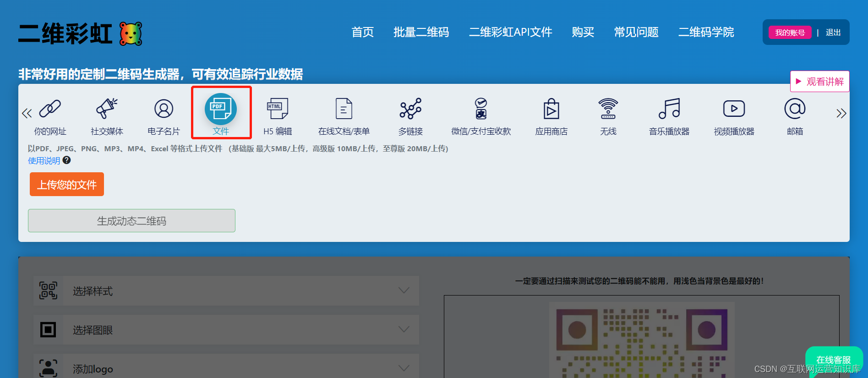The height and width of the screenshot is (378, 868).
Task: Click the square eye icon for 选择图眼
Action: pyautogui.click(x=48, y=329)
